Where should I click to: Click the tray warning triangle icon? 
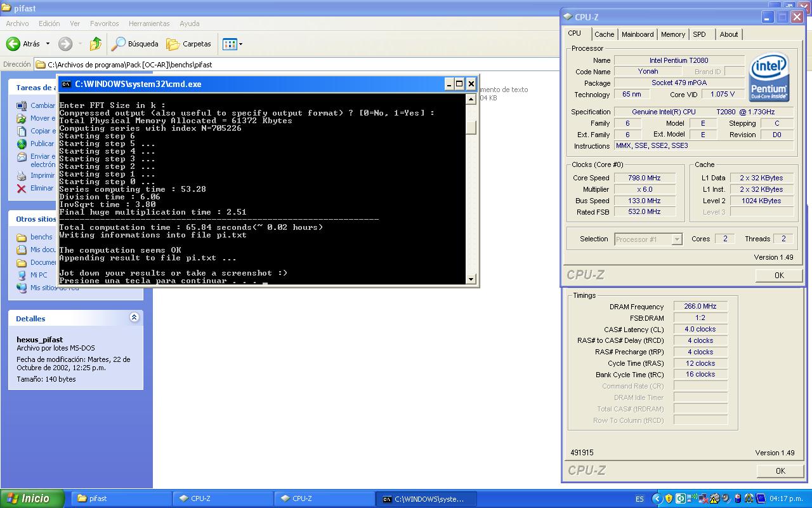pos(714,498)
